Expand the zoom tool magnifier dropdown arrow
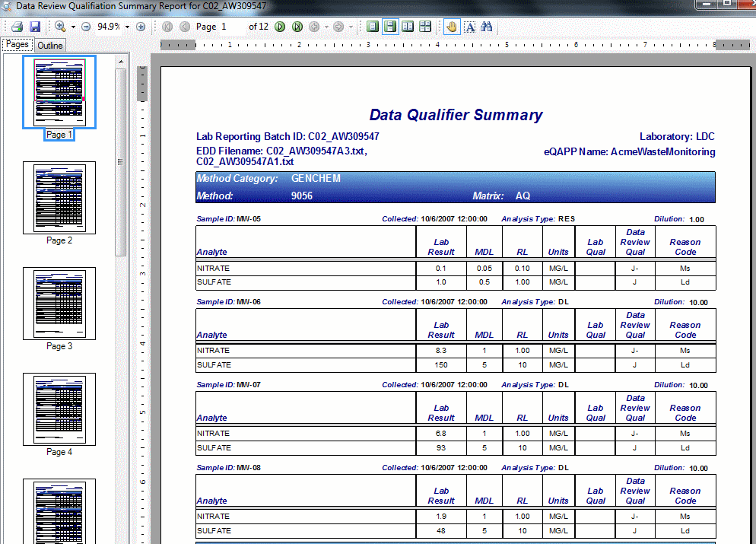Screen dimensions: 756x544 73,27
